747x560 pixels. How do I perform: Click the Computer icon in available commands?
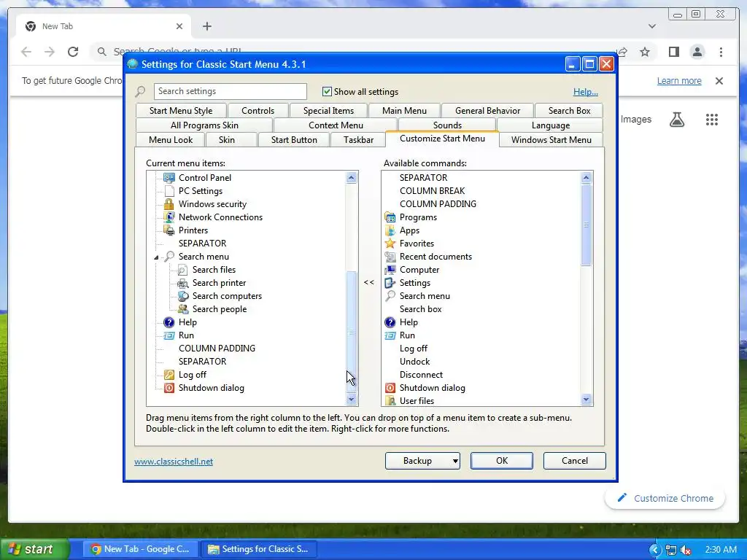[x=390, y=270]
